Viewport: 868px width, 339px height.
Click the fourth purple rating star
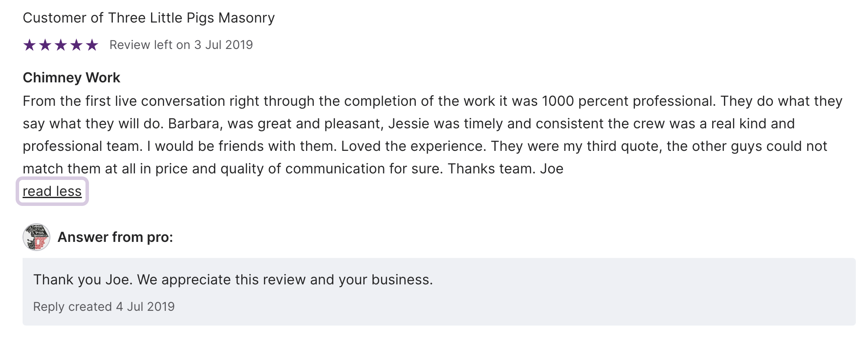tap(76, 45)
